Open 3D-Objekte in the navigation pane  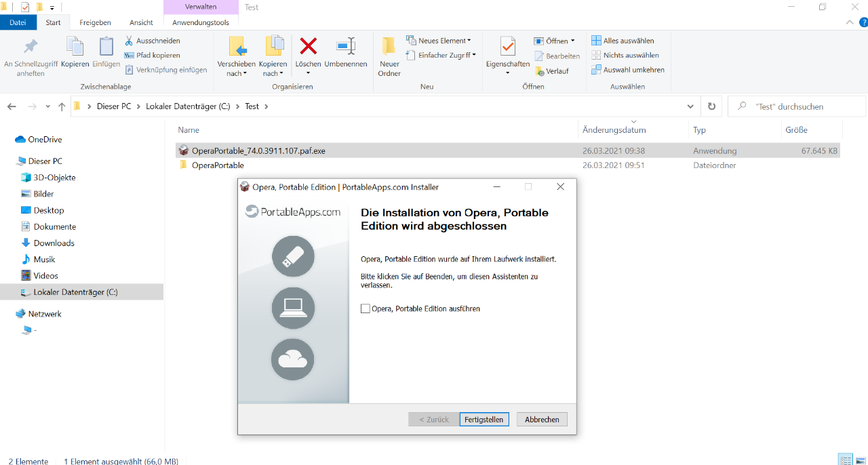pos(54,178)
